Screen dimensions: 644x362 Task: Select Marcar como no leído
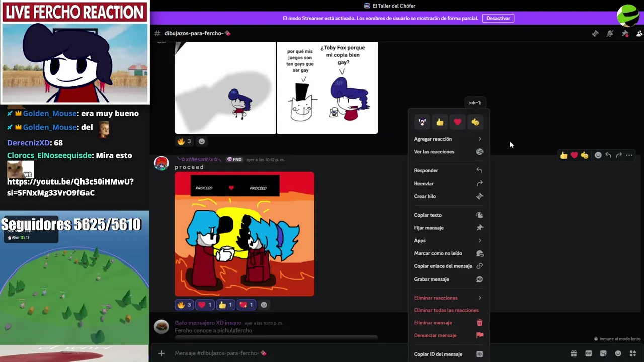448,253
